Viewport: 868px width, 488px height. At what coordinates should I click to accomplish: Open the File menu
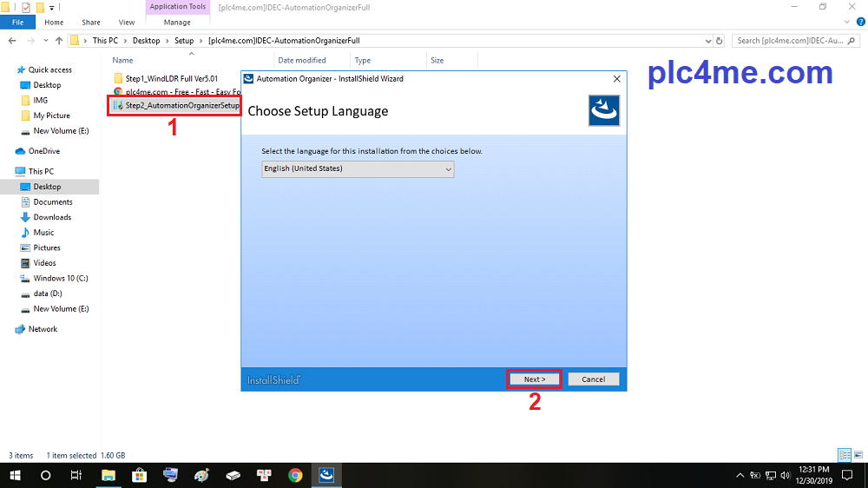click(x=17, y=23)
